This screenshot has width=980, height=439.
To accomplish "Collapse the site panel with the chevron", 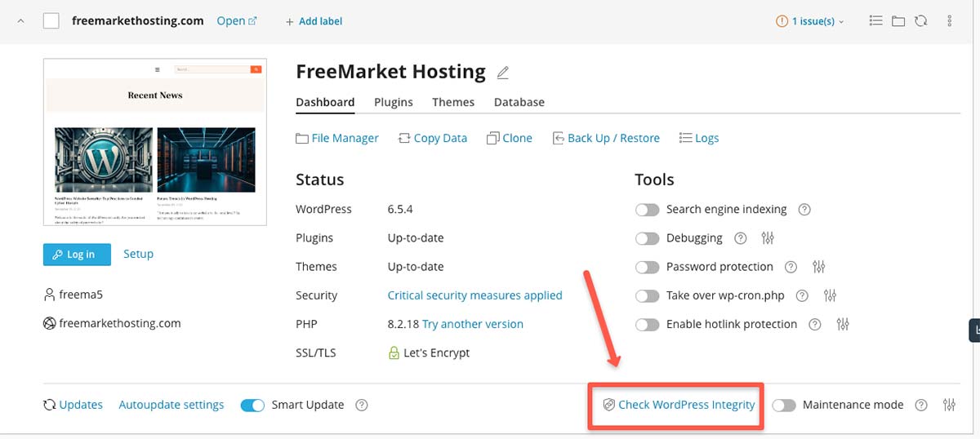I will coord(20,21).
